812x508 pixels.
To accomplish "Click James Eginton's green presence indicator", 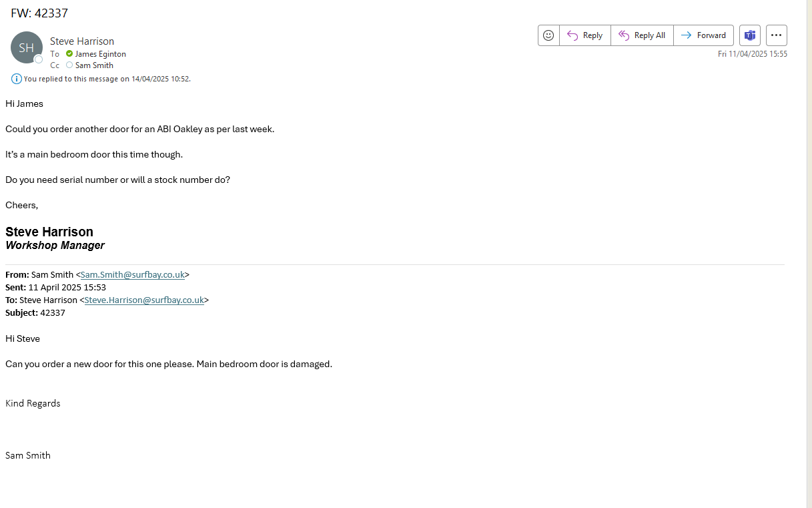I will coord(69,54).
